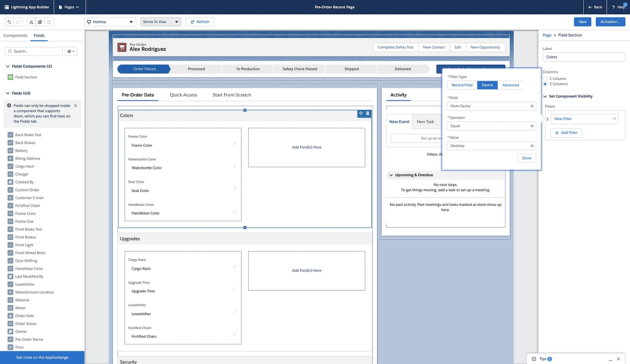The height and width of the screenshot is (364, 630).
Task: Click the move handle on Colors section
Action: tap(361, 113)
